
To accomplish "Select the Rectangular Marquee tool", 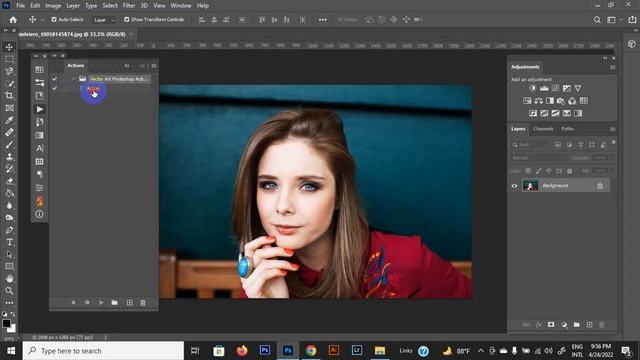I will click(x=9, y=59).
